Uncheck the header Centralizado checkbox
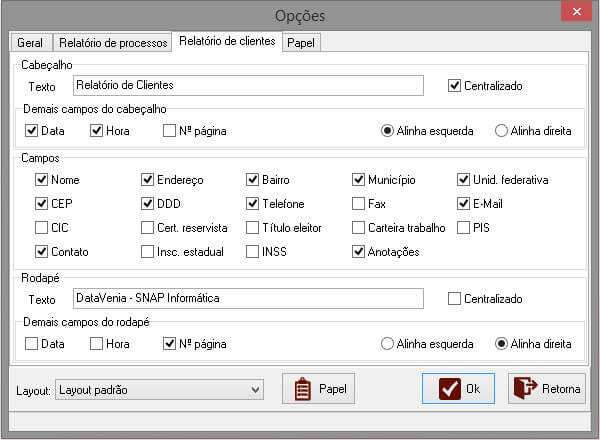This screenshot has height=440, width=600. point(455,86)
